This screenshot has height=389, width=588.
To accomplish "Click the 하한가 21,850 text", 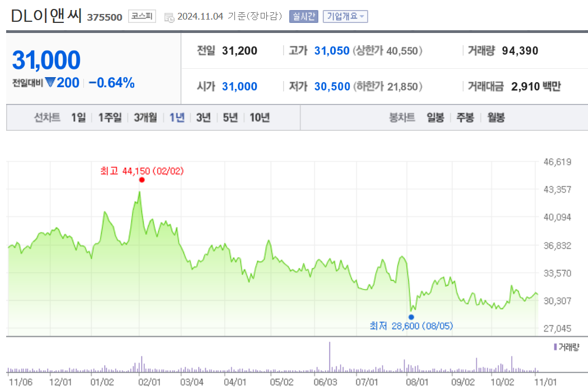I will point(388,87).
